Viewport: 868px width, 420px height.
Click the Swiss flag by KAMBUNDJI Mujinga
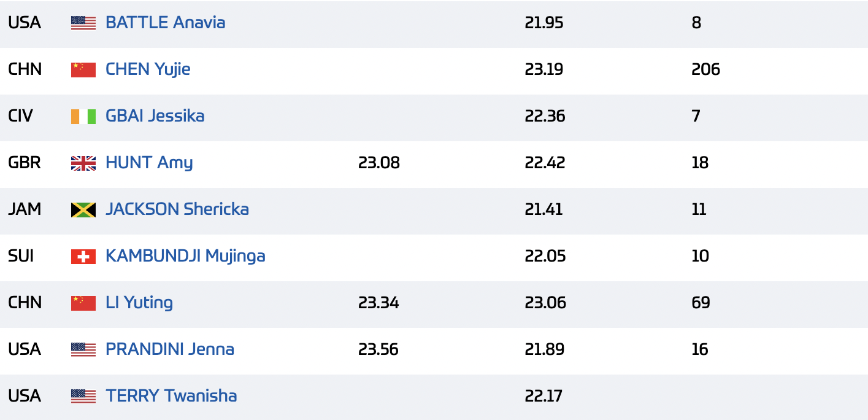(83, 257)
